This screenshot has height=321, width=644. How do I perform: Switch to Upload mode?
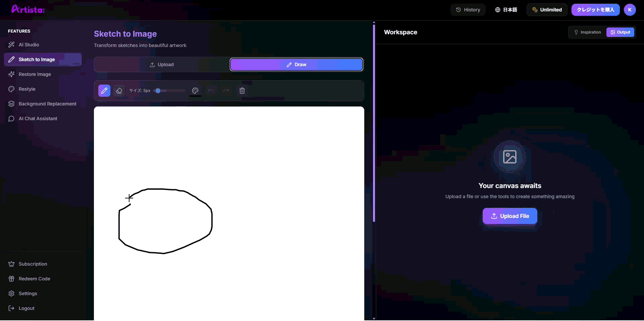click(162, 64)
